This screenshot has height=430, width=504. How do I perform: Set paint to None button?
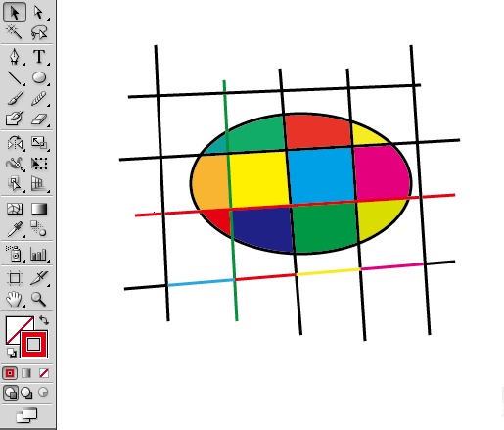(x=44, y=373)
